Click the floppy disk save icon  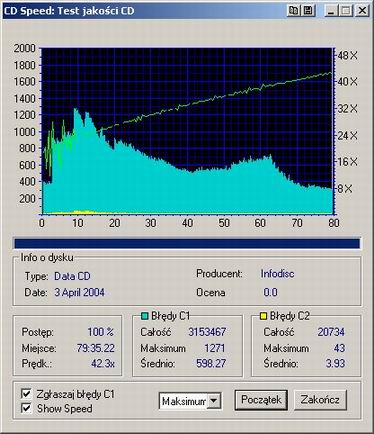point(308,11)
